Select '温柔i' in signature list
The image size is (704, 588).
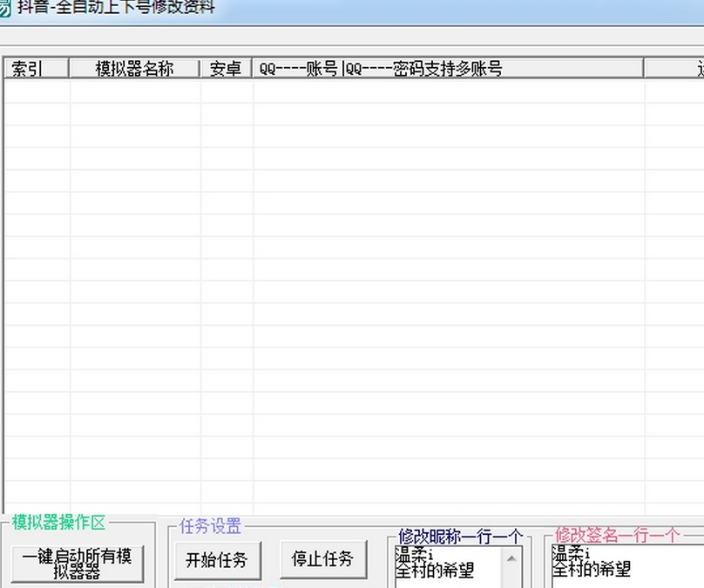click(x=571, y=554)
